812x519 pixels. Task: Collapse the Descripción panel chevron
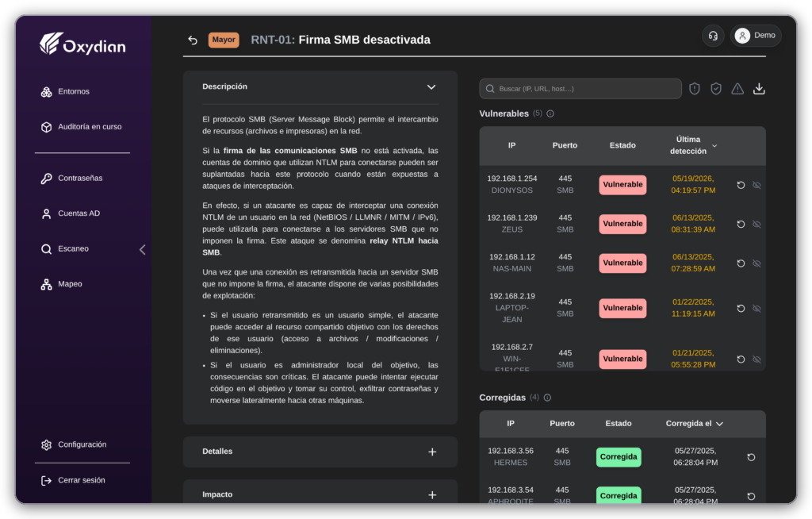[431, 87]
